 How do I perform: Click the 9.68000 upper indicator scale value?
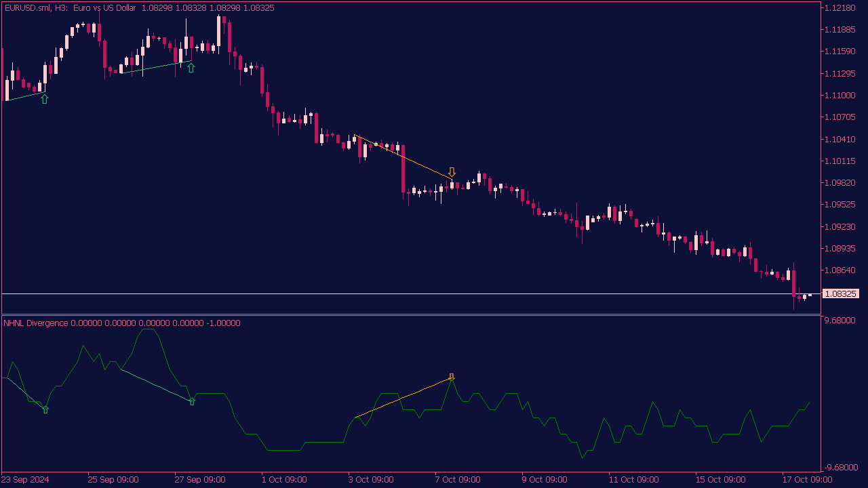click(x=839, y=321)
